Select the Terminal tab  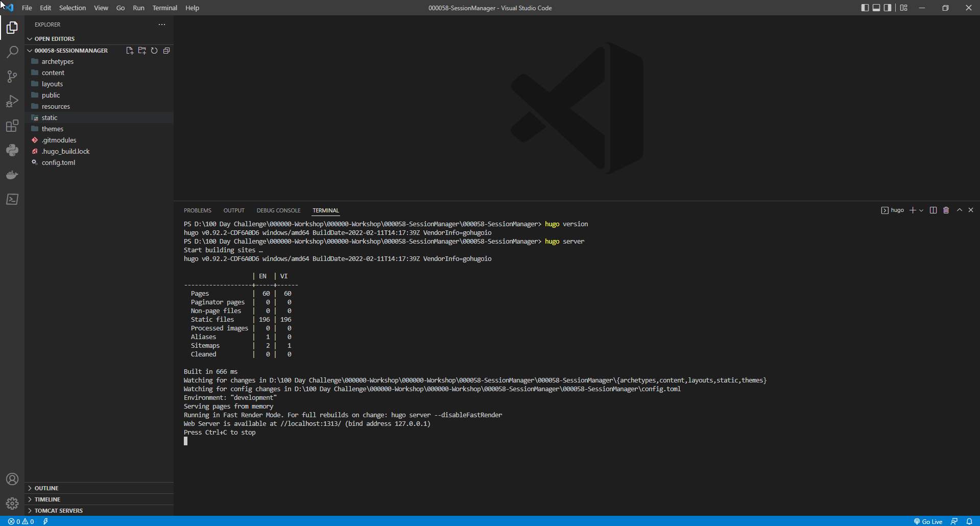326,210
